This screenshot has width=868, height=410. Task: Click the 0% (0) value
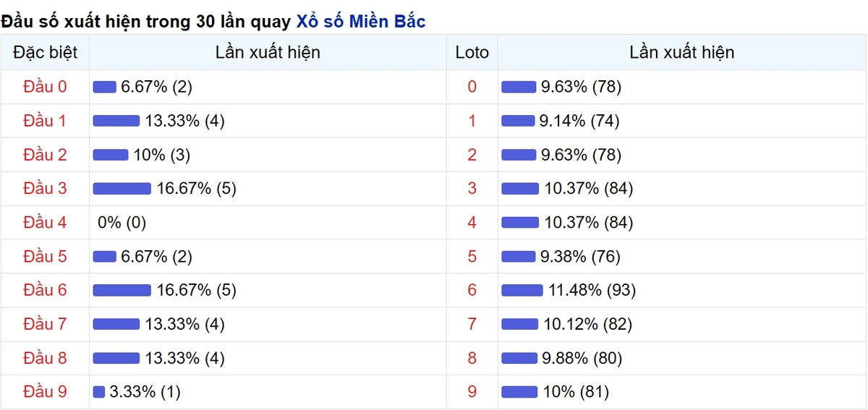click(x=122, y=223)
